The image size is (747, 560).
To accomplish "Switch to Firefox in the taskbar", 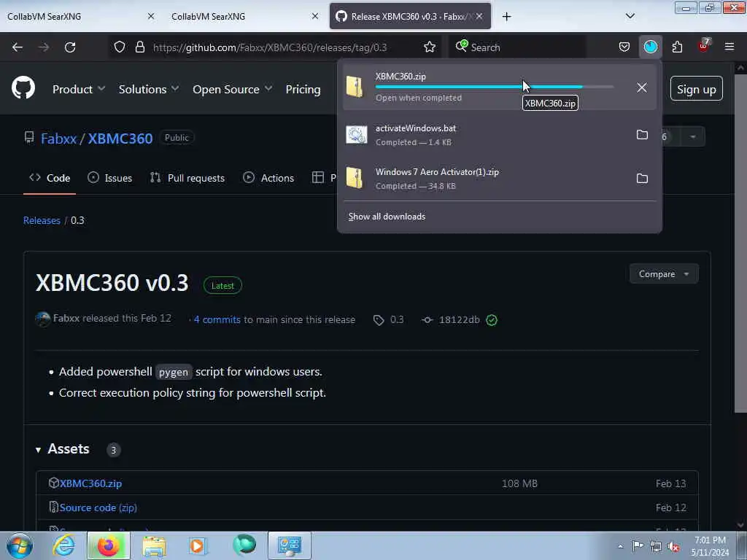I will click(x=108, y=545).
